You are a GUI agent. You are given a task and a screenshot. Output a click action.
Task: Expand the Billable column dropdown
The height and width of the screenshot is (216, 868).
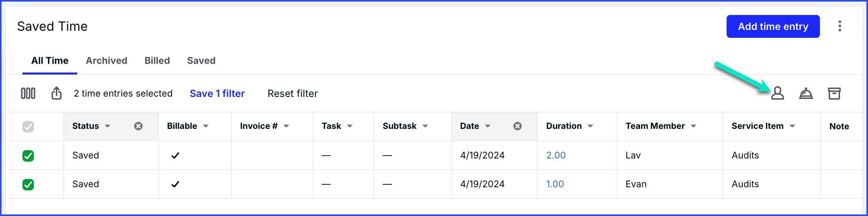pyautogui.click(x=206, y=126)
